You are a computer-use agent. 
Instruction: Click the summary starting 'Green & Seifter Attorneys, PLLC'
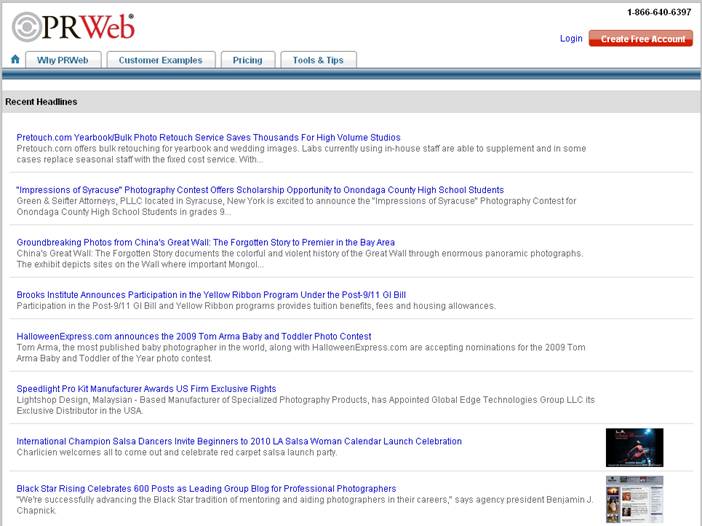click(296, 206)
